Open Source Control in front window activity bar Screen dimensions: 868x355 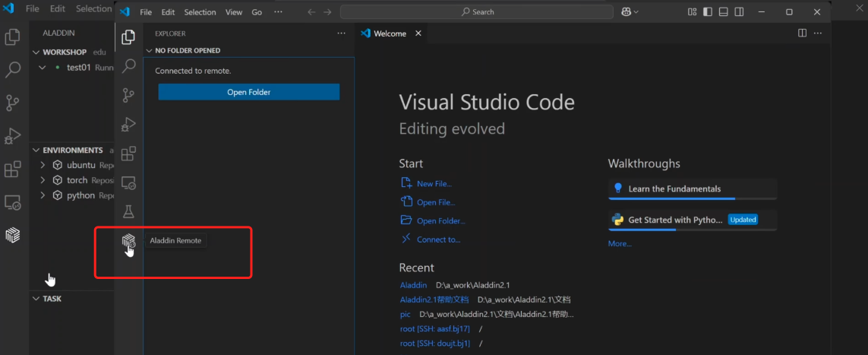128,95
